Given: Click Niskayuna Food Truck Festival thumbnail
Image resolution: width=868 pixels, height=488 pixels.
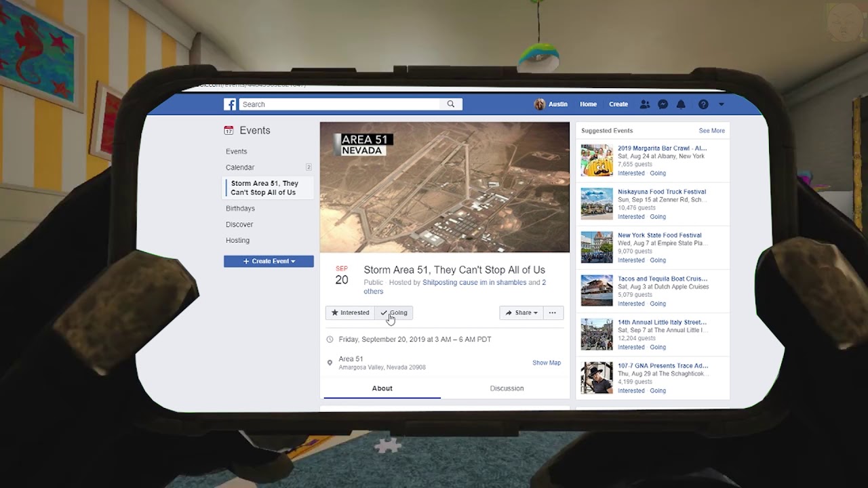Looking at the screenshot, I should [597, 203].
